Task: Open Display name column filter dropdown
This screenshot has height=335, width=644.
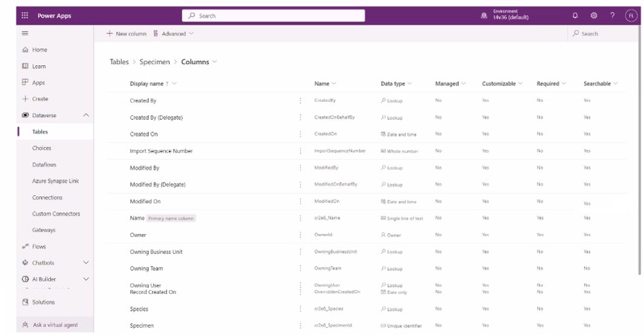Action: 174,83
